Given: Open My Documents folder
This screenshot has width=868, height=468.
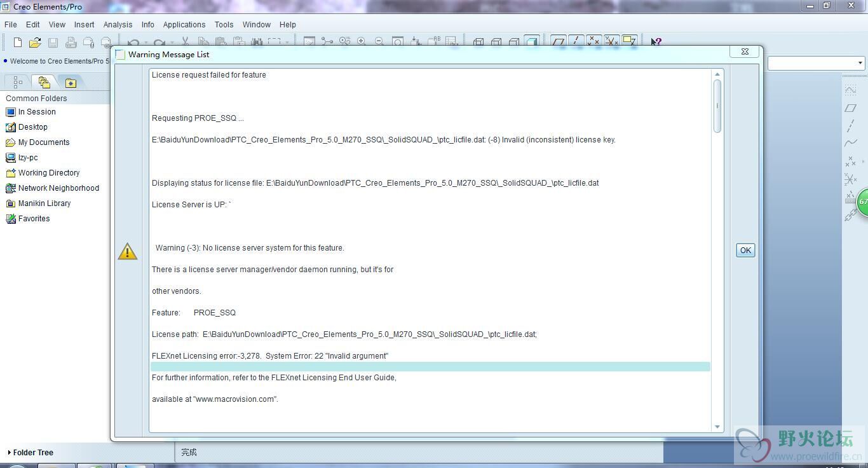Looking at the screenshot, I should tap(37, 142).
